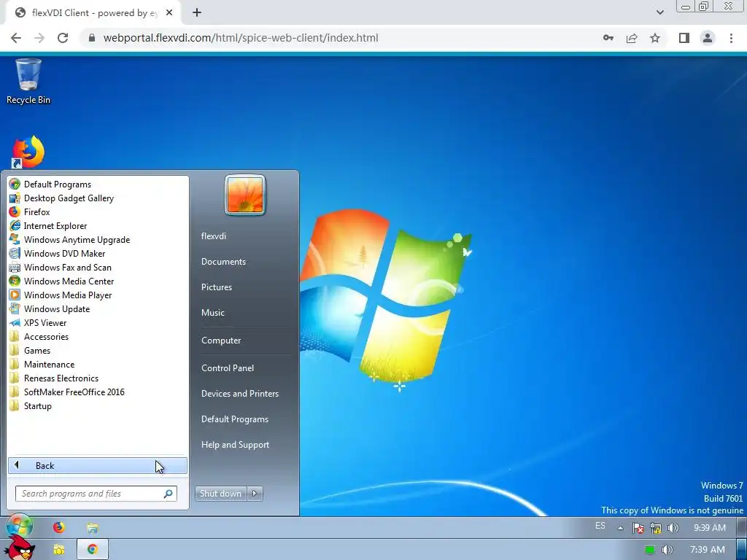Screen dimensions: 747x560
Task: Open Devices and Printers
Action: click(x=239, y=394)
